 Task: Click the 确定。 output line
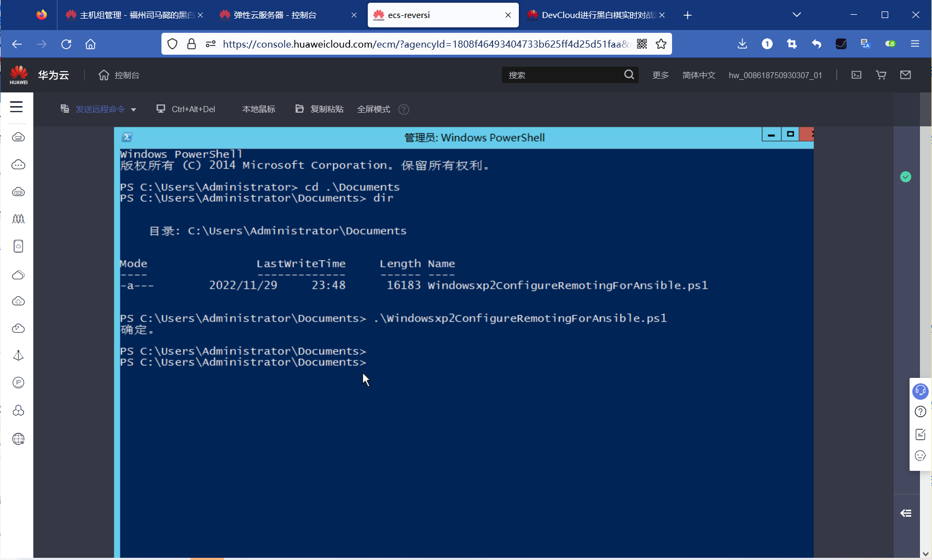[x=137, y=329]
